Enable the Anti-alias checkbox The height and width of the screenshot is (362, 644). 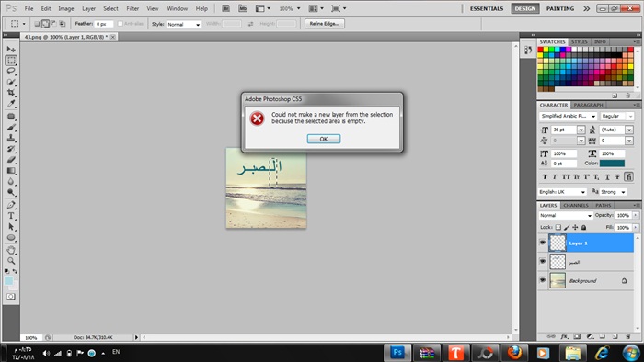pos(120,24)
